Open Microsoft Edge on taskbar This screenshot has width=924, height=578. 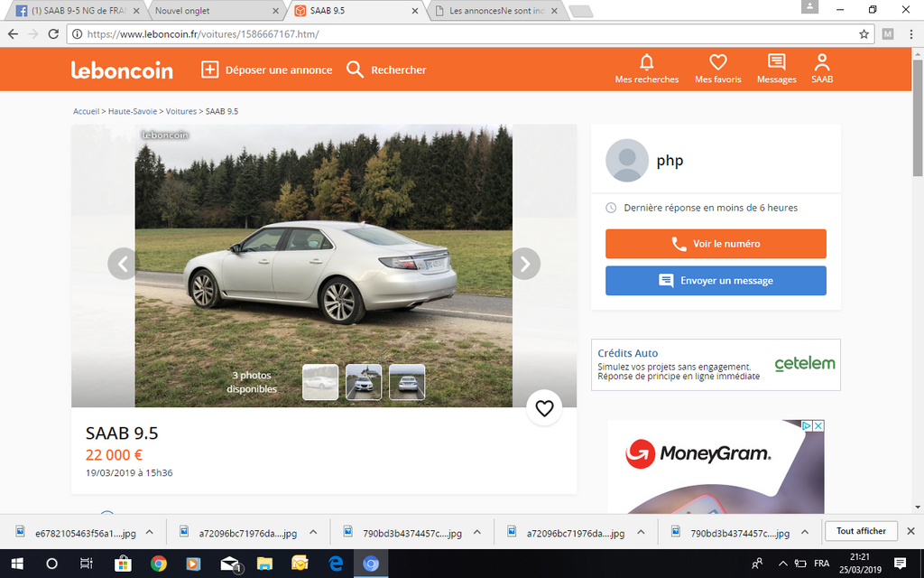[x=336, y=564]
